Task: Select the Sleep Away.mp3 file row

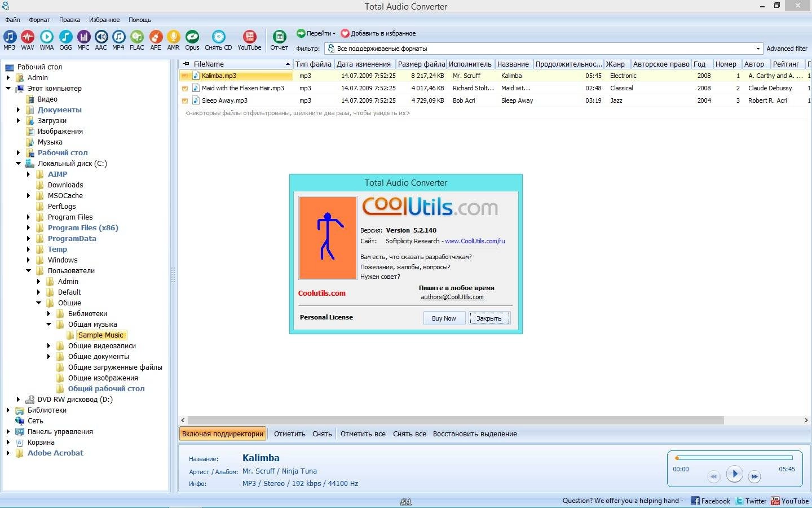Action: click(x=495, y=100)
